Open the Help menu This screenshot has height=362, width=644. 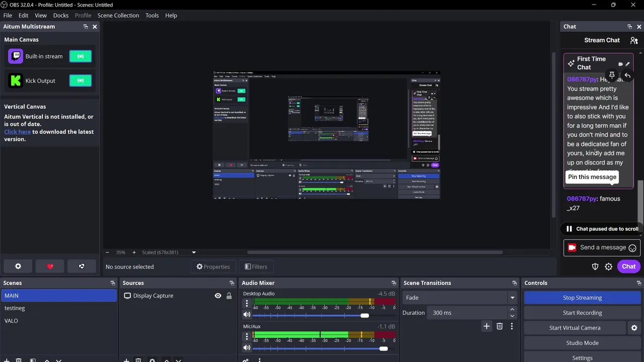pos(171,16)
